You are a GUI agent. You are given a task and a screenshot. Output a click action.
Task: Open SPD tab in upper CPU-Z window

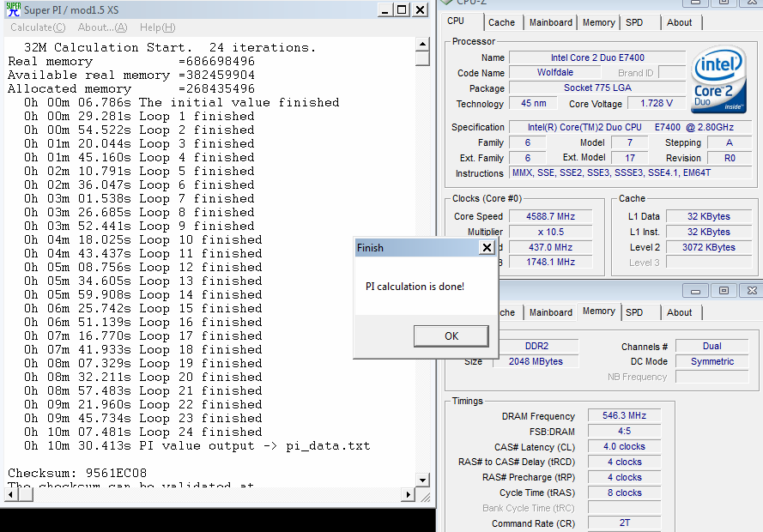point(634,22)
